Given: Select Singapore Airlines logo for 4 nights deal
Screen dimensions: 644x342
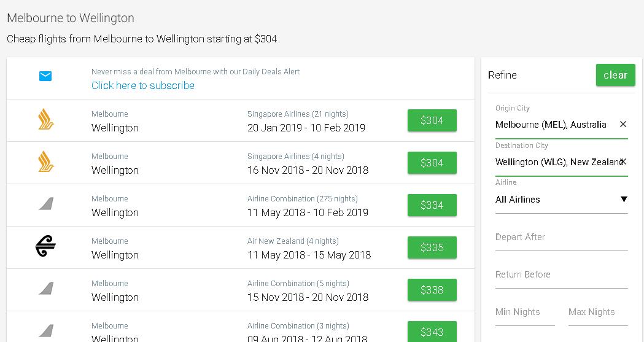Looking at the screenshot, I should (45, 161).
